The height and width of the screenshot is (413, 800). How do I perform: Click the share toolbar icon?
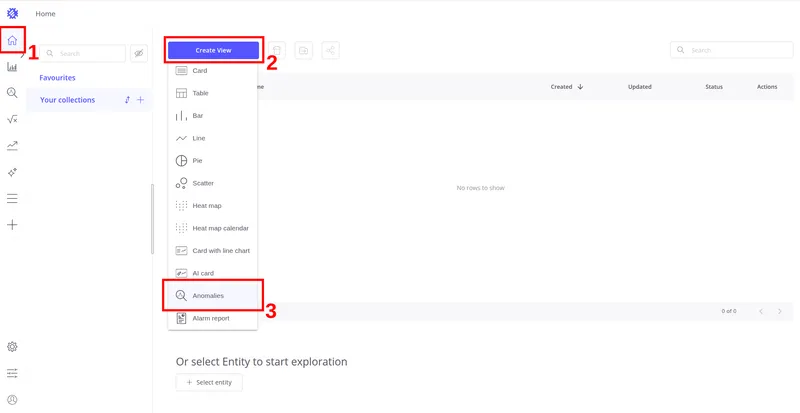point(331,50)
